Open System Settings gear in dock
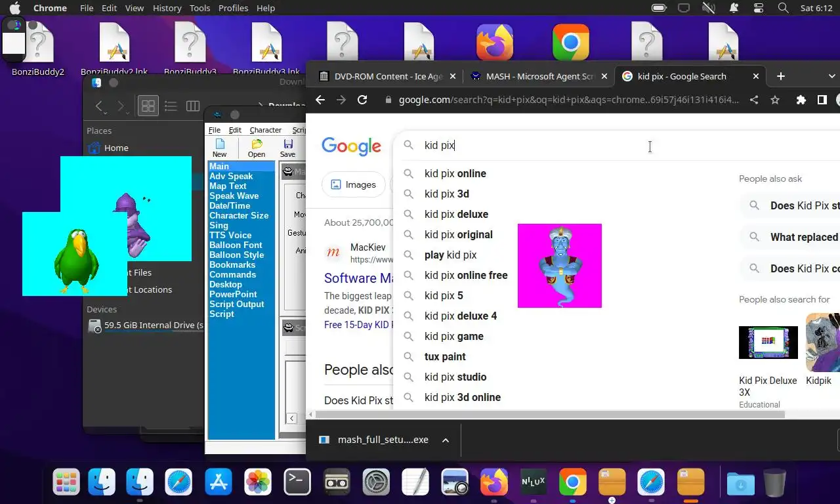The height and width of the screenshot is (504, 840). point(376,482)
